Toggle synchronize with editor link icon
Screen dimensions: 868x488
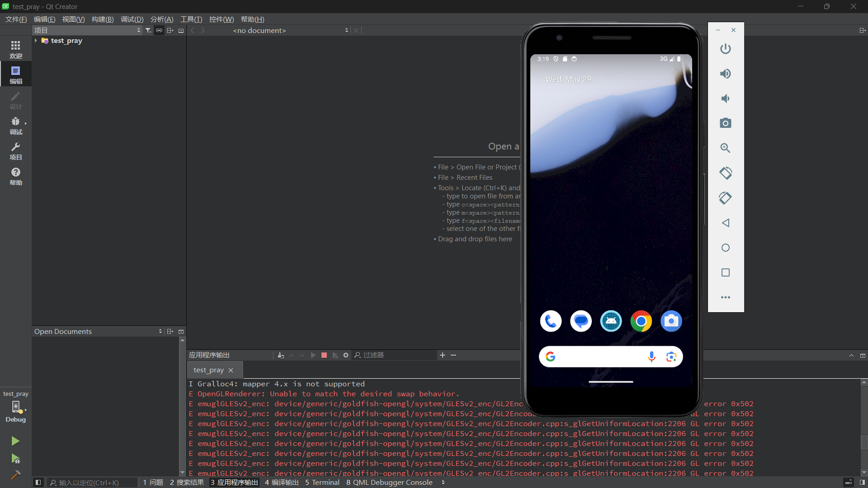click(159, 30)
